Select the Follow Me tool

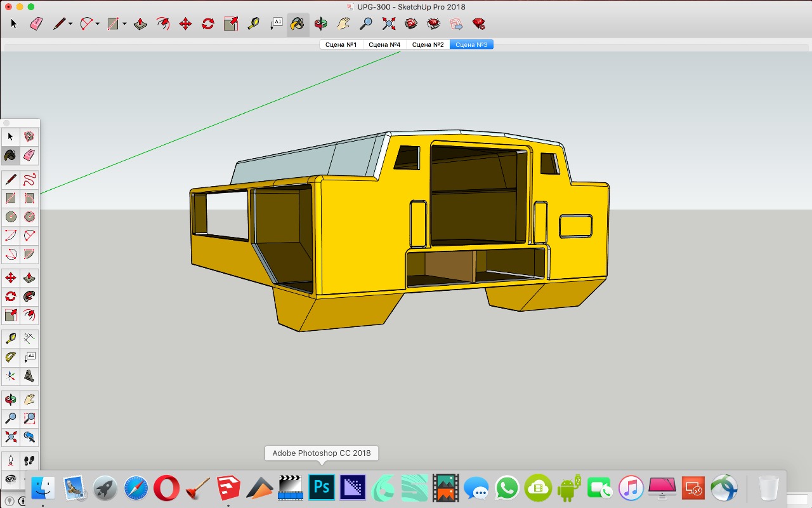29,297
